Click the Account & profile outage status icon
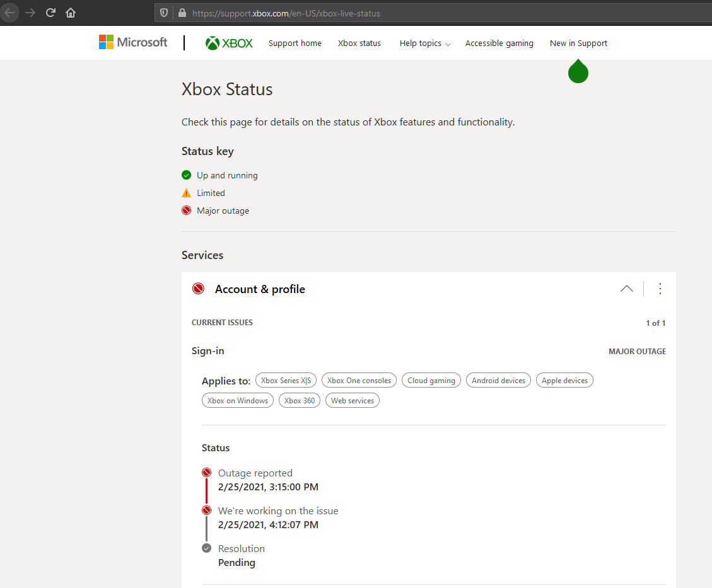712x588 pixels. [x=198, y=289]
